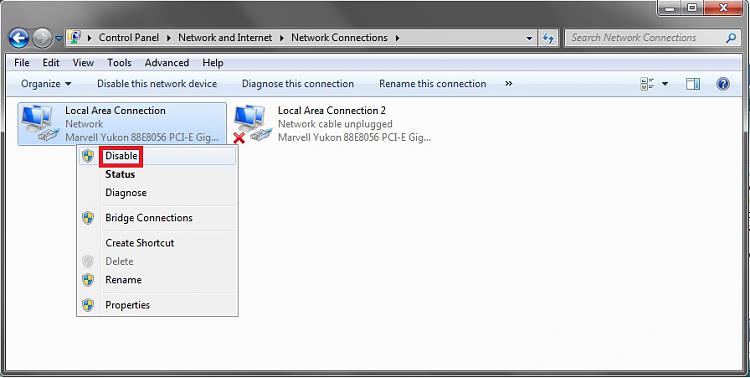Click the shield icon beside Disable
The image size is (750, 378).
(x=88, y=156)
